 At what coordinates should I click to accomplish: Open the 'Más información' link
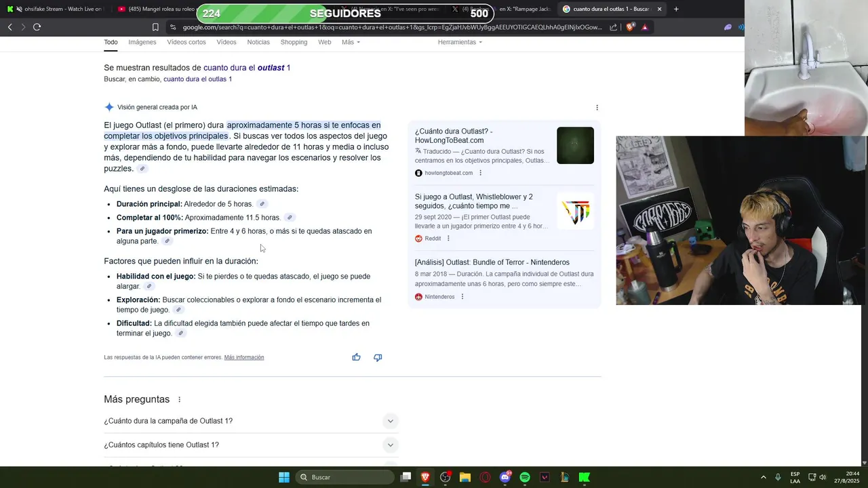[244, 357]
